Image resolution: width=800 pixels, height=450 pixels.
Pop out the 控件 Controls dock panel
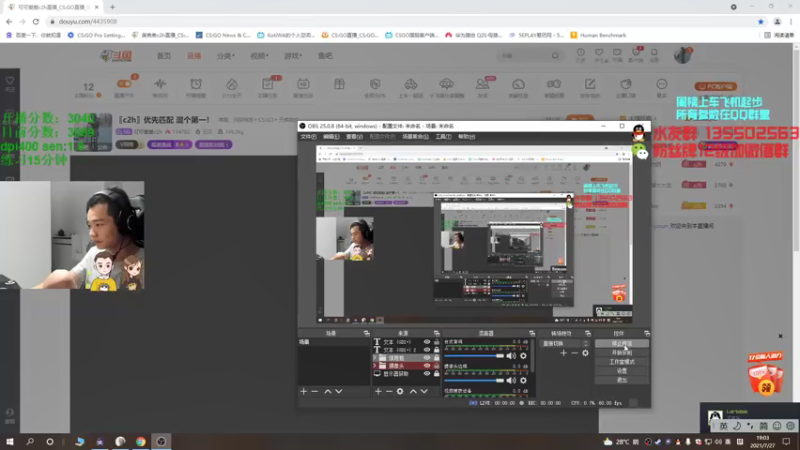[646, 333]
